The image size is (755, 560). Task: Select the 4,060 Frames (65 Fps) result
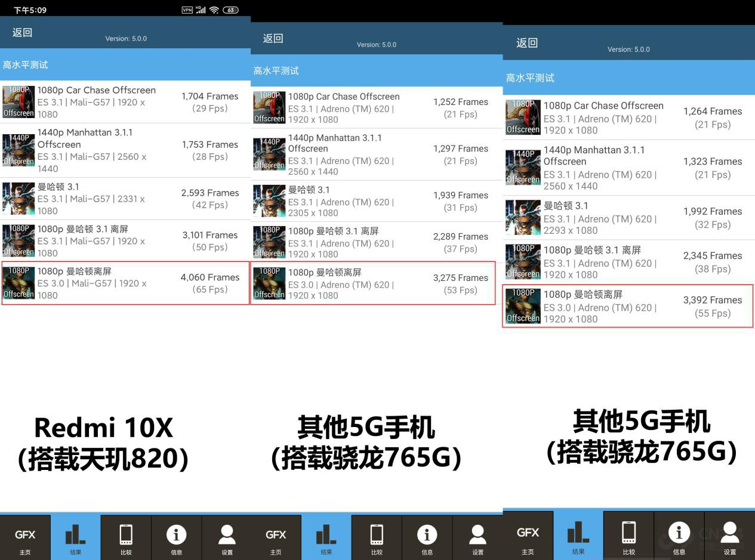[209, 283]
